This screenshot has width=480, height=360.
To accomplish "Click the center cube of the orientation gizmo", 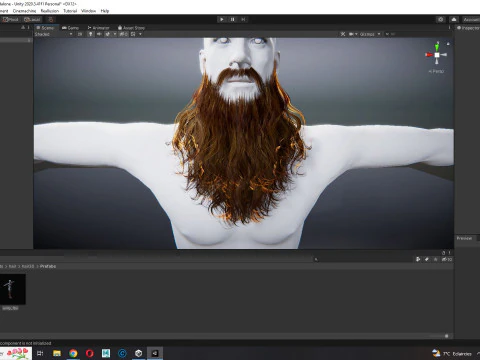I will point(437,55).
